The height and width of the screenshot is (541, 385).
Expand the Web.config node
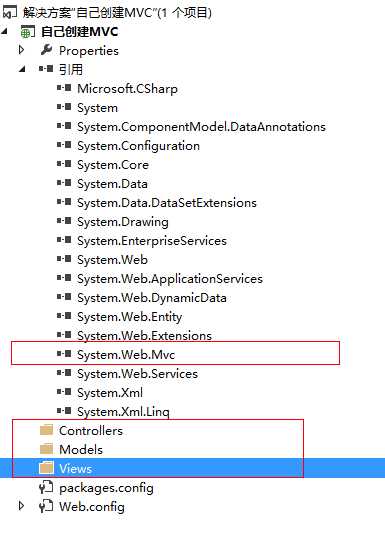click(21, 506)
